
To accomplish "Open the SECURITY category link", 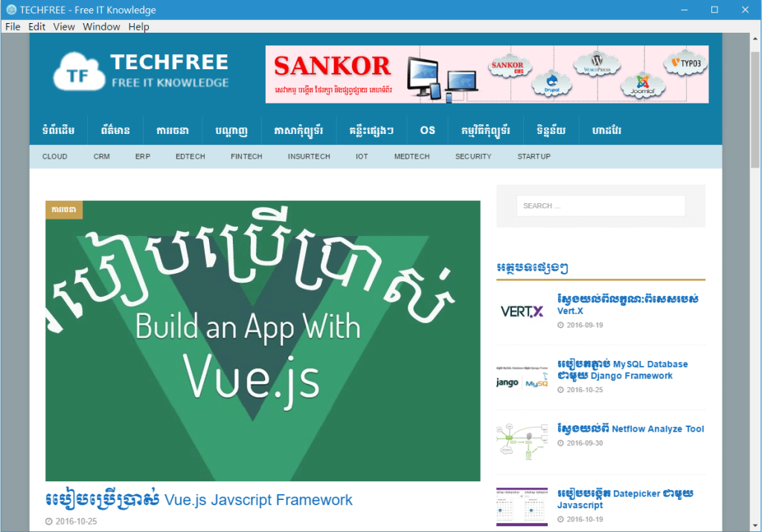I will pos(473,156).
